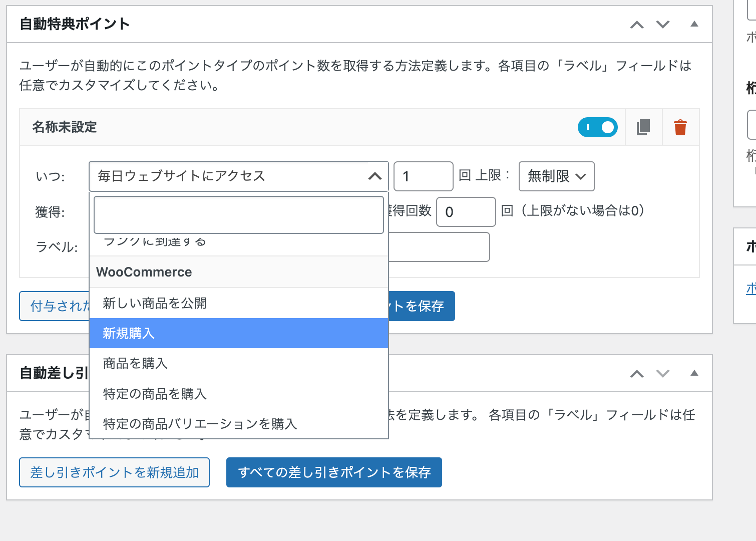Screen dimensions: 756x541
Task: Pick 特定の商品バリエーションを購入 option
Action: point(239,424)
